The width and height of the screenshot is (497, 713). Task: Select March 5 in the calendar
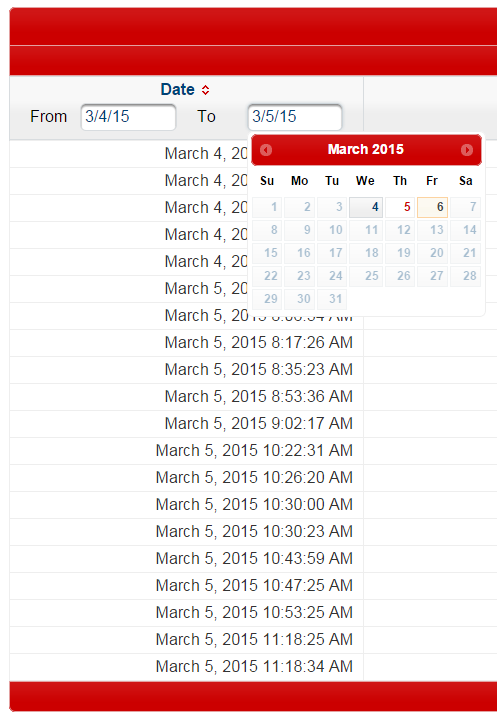click(400, 207)
